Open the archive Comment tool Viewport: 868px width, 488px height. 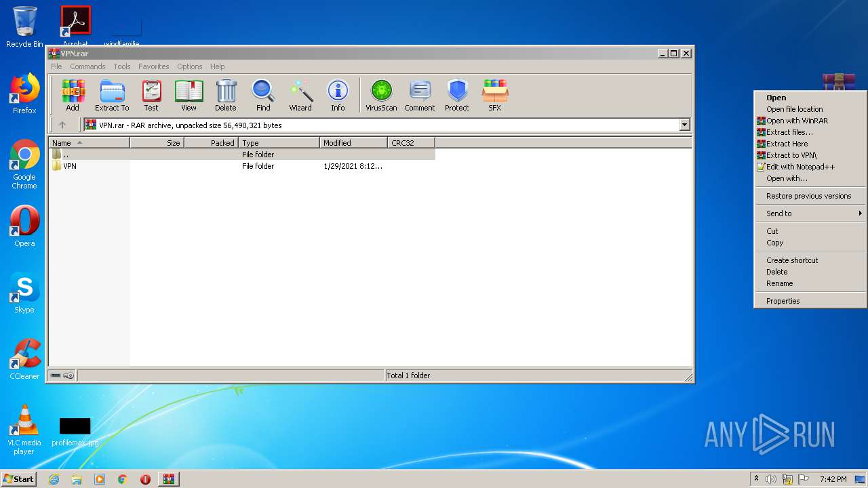(x=420, y=95)
